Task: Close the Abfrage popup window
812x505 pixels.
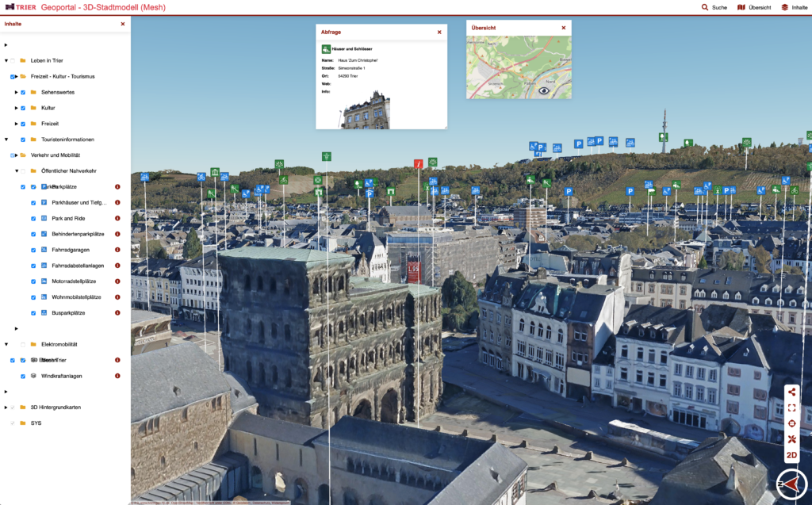Action: click(439, 32)
